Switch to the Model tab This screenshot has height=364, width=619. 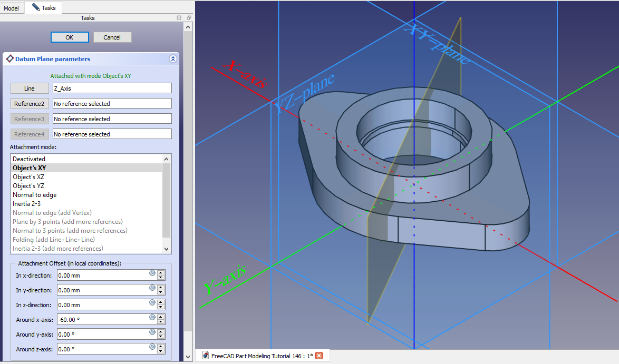click(x=12, y=8)
